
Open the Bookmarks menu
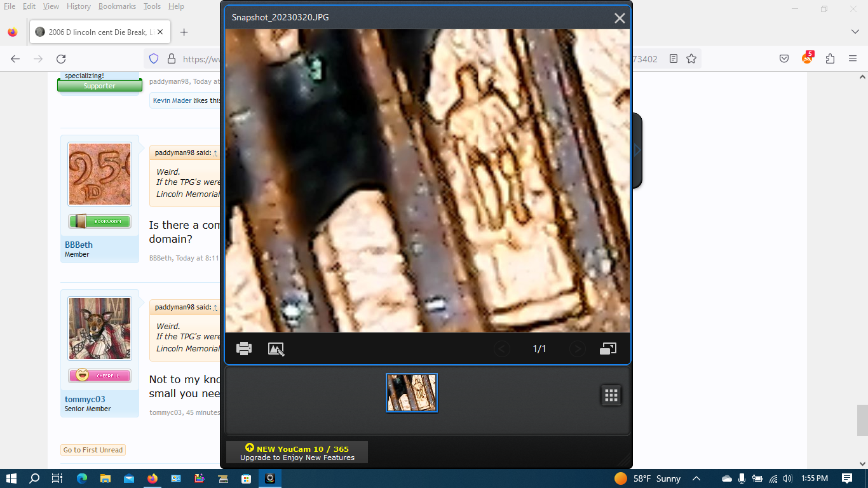[x=117, y=6]
